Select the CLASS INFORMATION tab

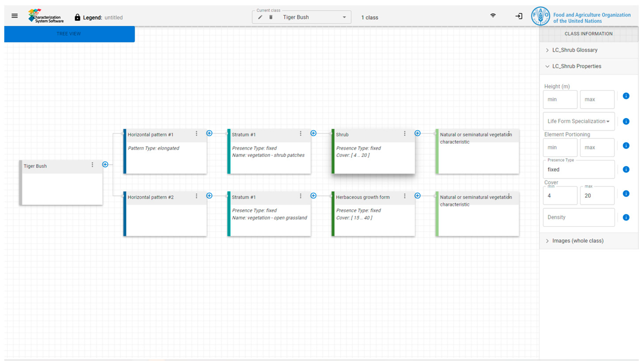pos(588,34)
